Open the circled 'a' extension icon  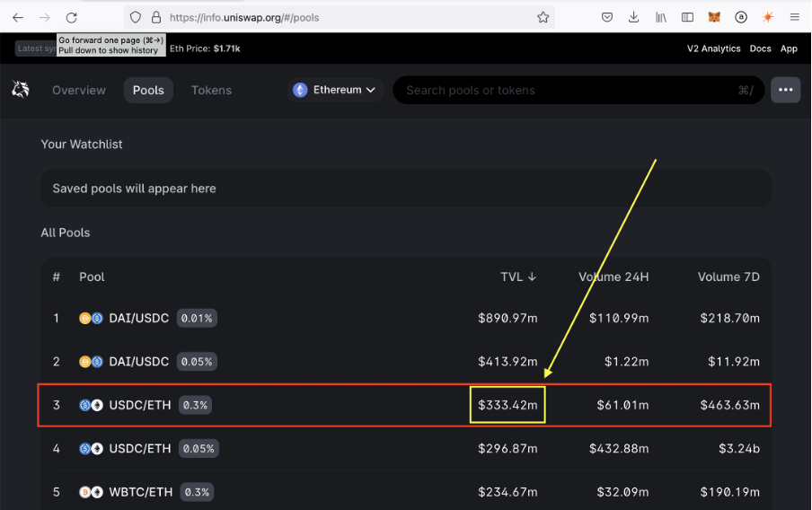(x=741, y=18)
